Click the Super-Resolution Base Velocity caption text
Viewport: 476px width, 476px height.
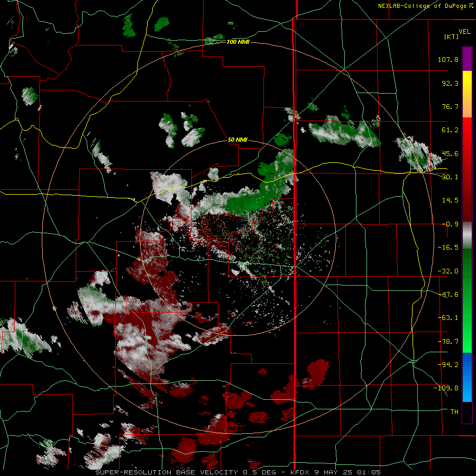click(237, 472)
